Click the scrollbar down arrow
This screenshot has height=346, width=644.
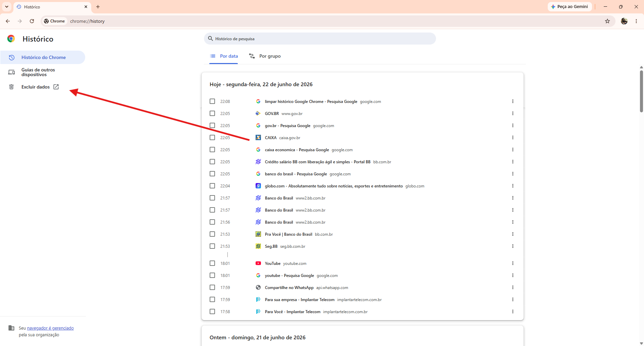tap(641, 343)
